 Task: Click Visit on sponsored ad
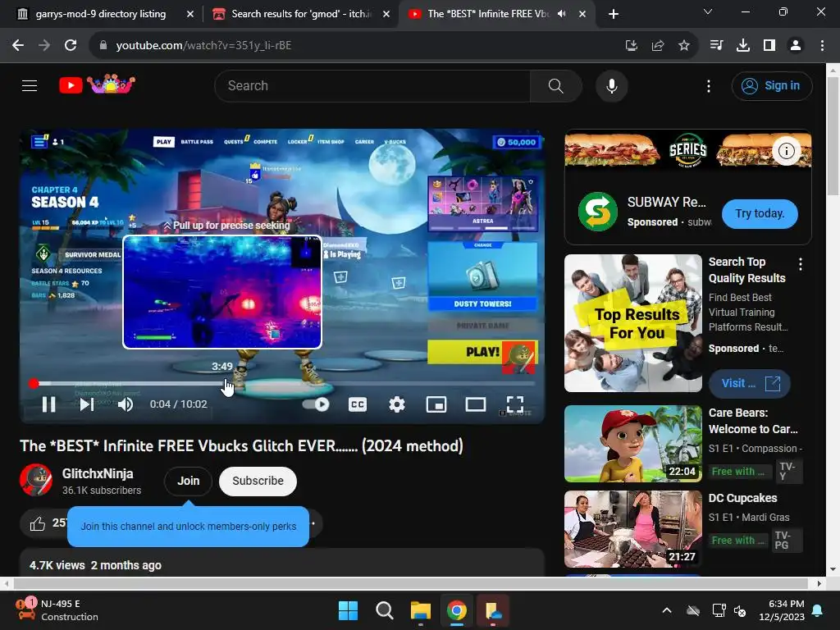pyautogui.click(x=750, y=384)
